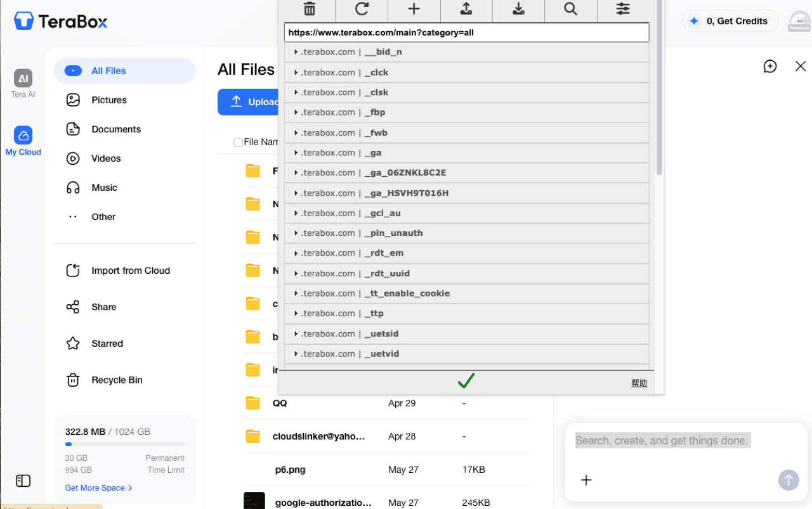Open Music category

[124, 188]
